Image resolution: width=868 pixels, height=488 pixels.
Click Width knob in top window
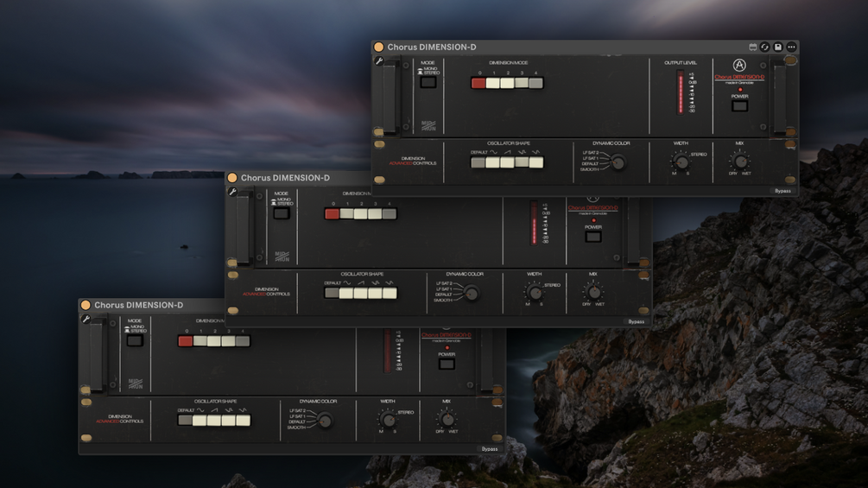click(681, 162)
